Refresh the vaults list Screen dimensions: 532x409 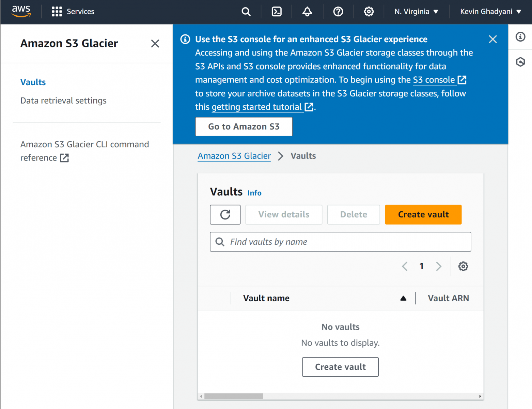[x=225, y=215]
